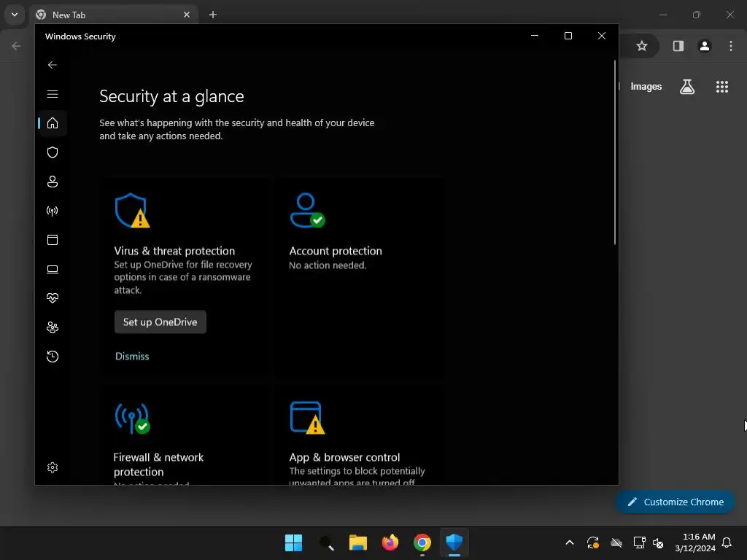Open Device security laptop icon in sidebar
The image size is (747, 560).
(x=53, y=269)
